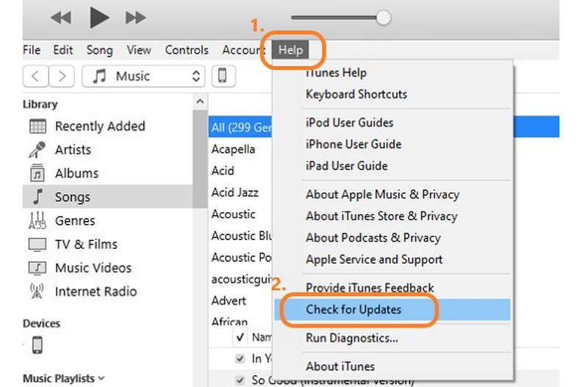Click the checkmark column header

240,337
